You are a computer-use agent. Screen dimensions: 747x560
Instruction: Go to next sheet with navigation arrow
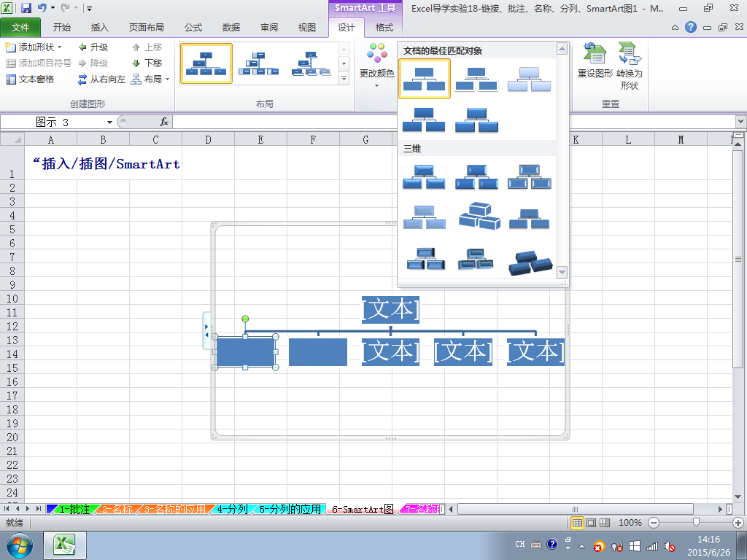click(28, 508)
